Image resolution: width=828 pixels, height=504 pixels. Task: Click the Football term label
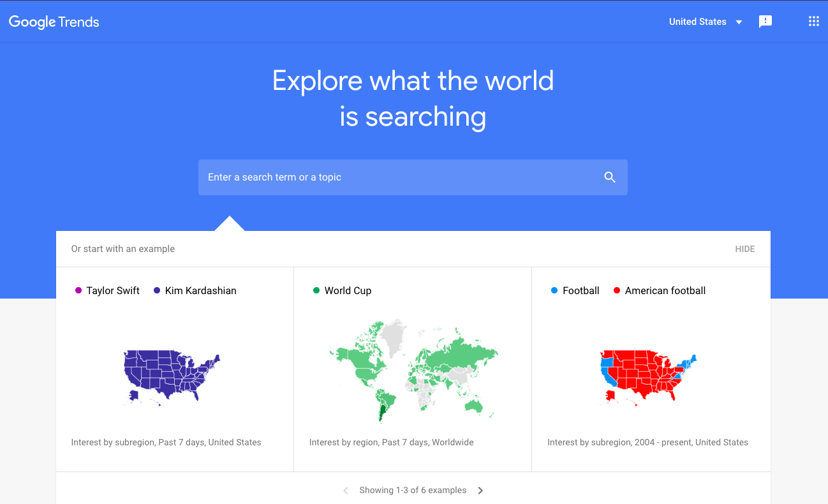(x=581, y=290)
